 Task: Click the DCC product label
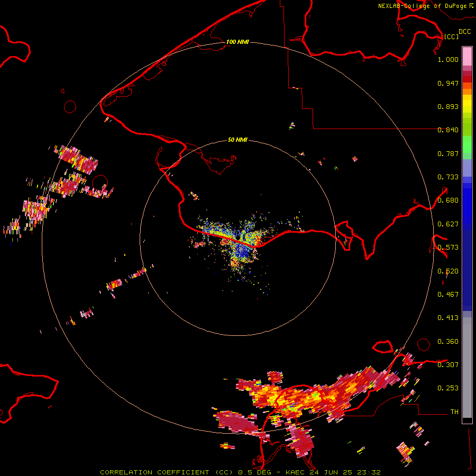(x=464, y=32)
